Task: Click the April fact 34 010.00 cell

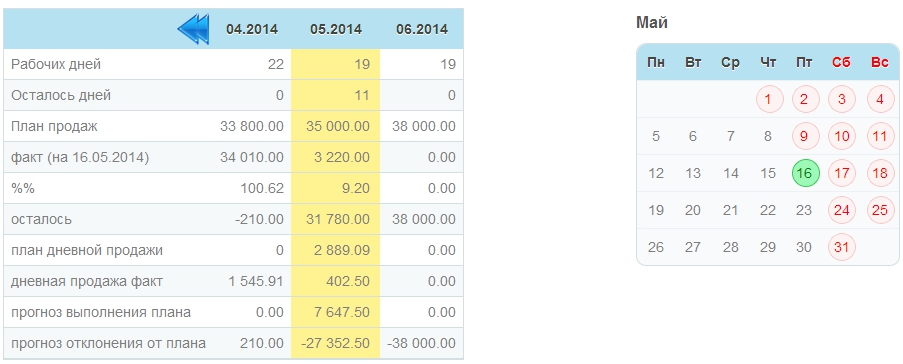Action: [x=252, y=157]
